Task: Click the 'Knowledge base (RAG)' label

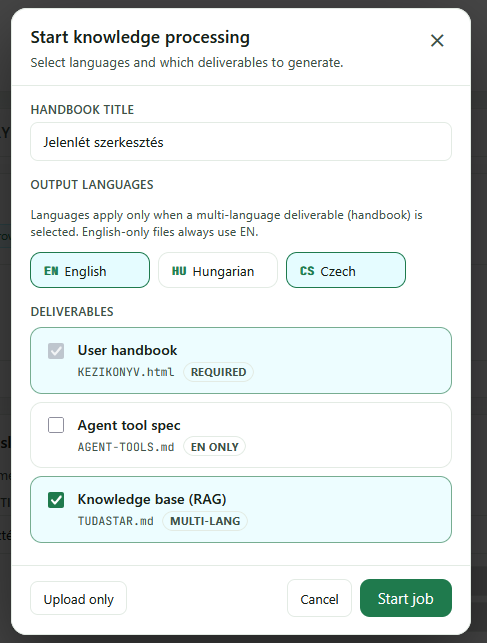Action: 152,499
